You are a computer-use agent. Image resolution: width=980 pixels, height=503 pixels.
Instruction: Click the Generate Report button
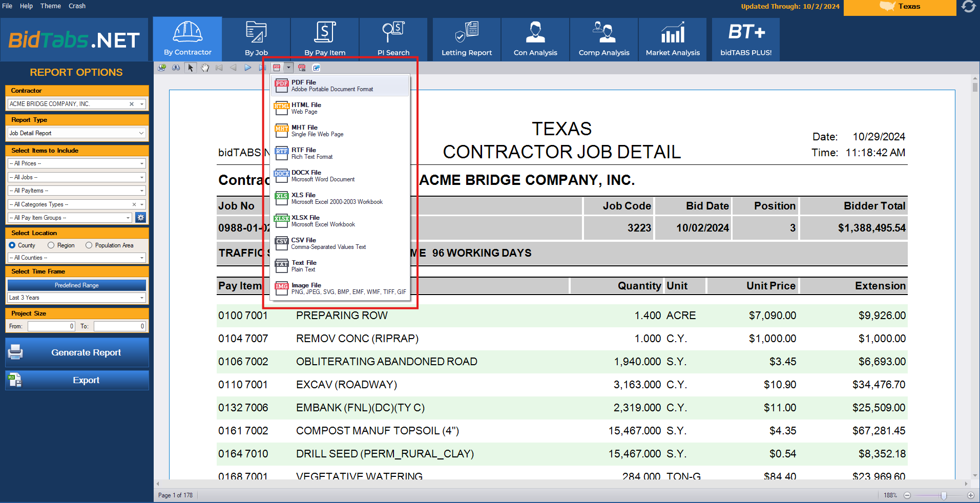point(77,352)
